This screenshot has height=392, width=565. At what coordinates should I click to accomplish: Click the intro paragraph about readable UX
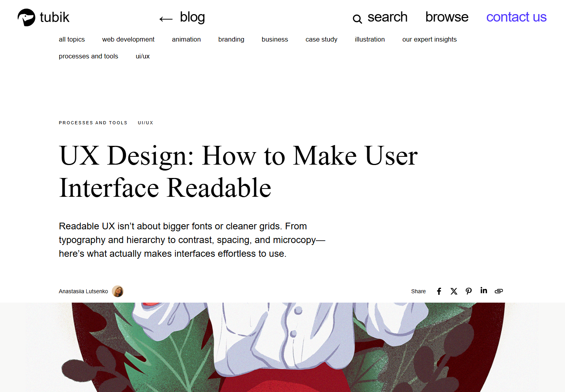tap(192, 240)
